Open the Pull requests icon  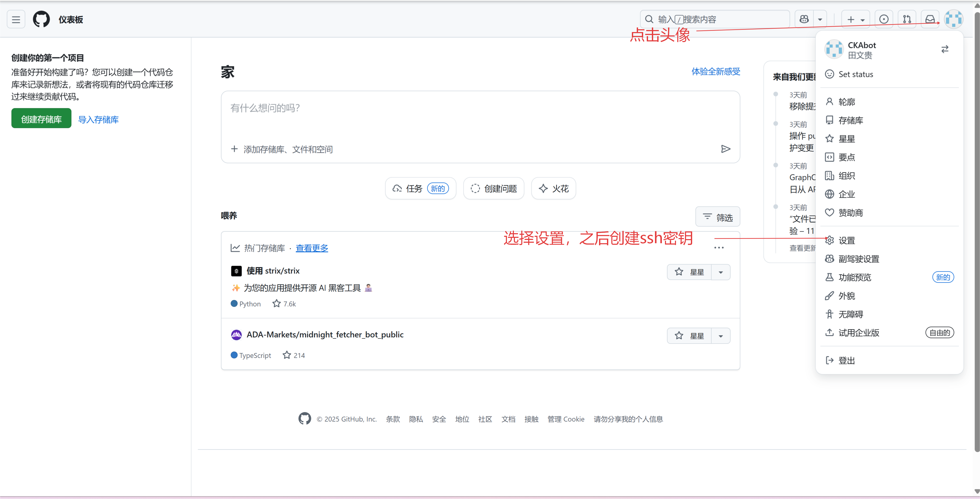tap(907, 19)
